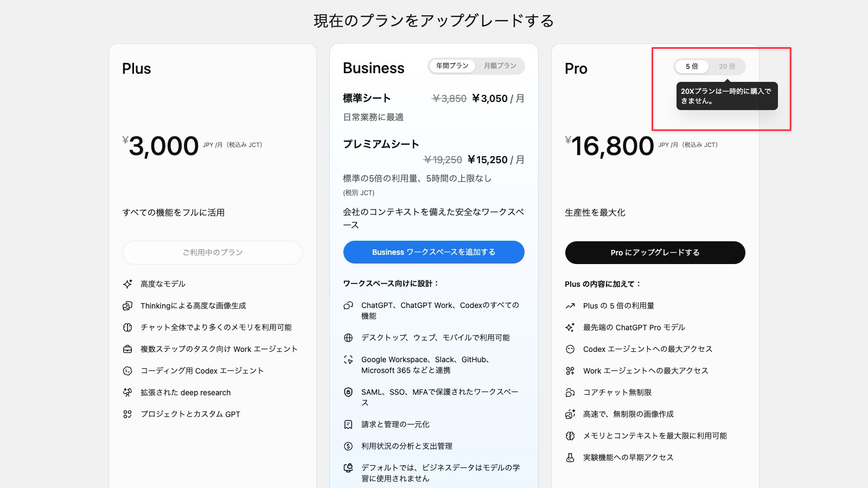Viewport: 868px width, 488px height.
Task: Click the sparkle icon beside 最先端の ChatGPT Pro モデル
Action: pyautogui.click(x=570, y=328)
